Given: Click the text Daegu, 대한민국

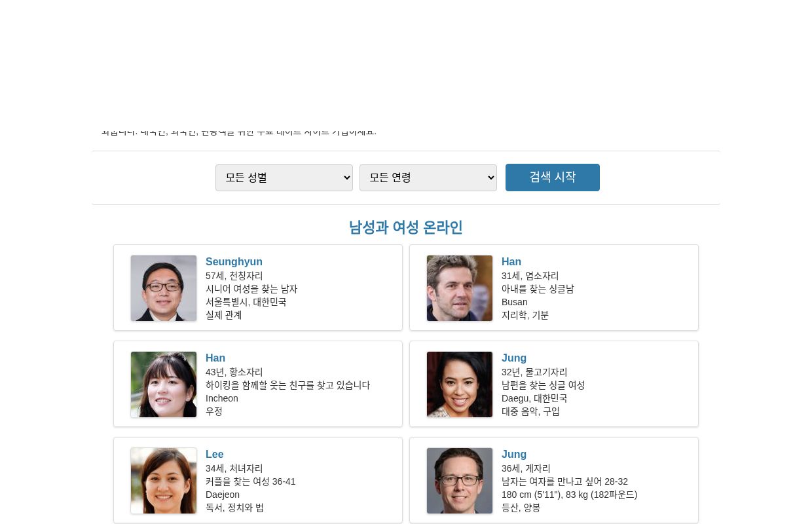Looking at the screenshot, I should click(534, 398).
